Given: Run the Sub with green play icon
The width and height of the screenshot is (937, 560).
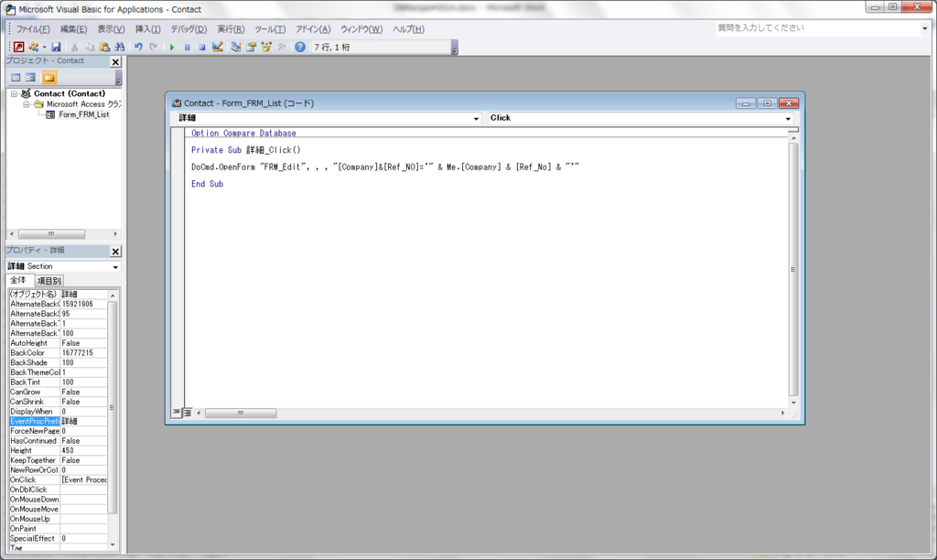Looking at the screenshot, I should (x=172, y=47).
